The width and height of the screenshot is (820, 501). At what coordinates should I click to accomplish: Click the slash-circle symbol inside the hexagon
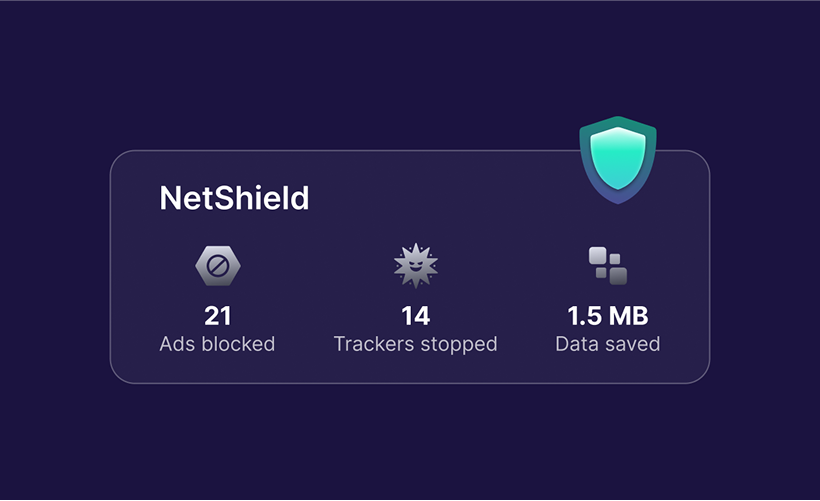pyautogui.click(x=217, y=266)
